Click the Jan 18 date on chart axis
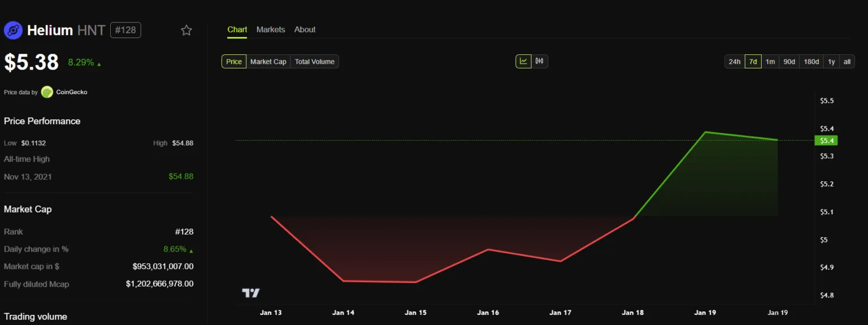The height and width of the screenshot is (325, 868). coord(632,313)
